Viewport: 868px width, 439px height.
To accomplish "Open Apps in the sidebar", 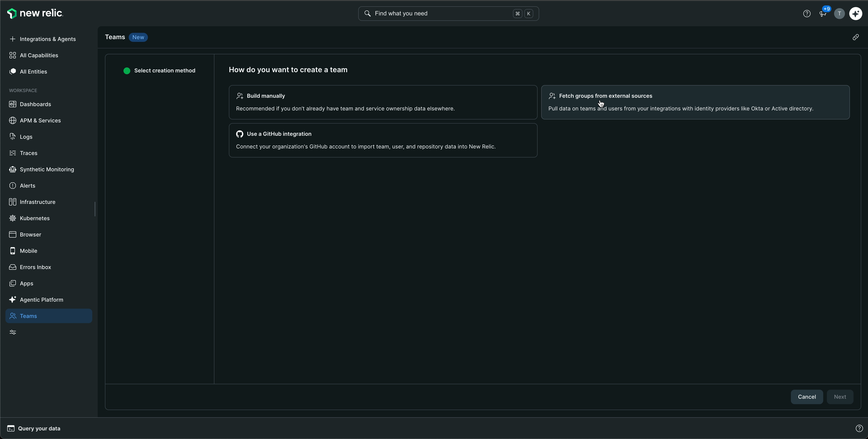I will tap(49, 283).
